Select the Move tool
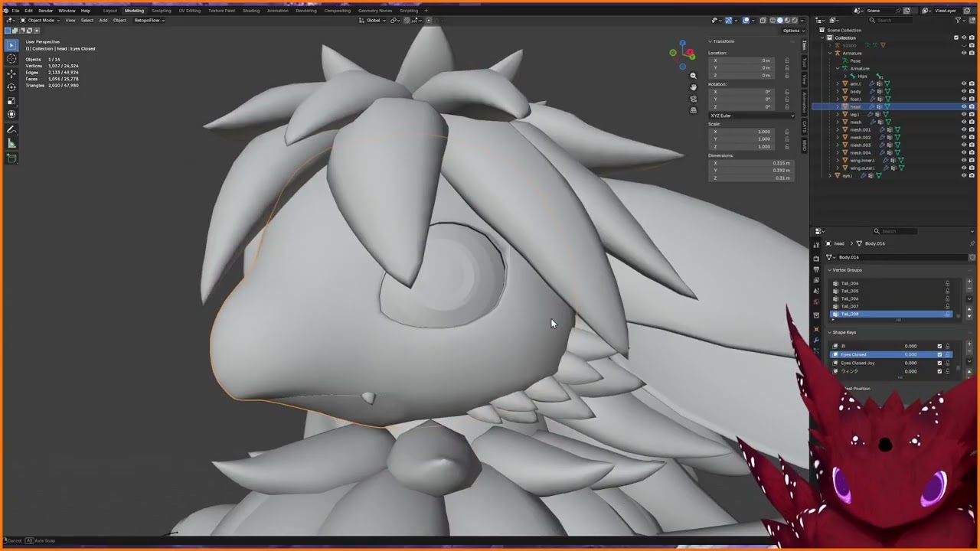The height and width of the screenshot is (551, 980). click(x=11, y=73)
